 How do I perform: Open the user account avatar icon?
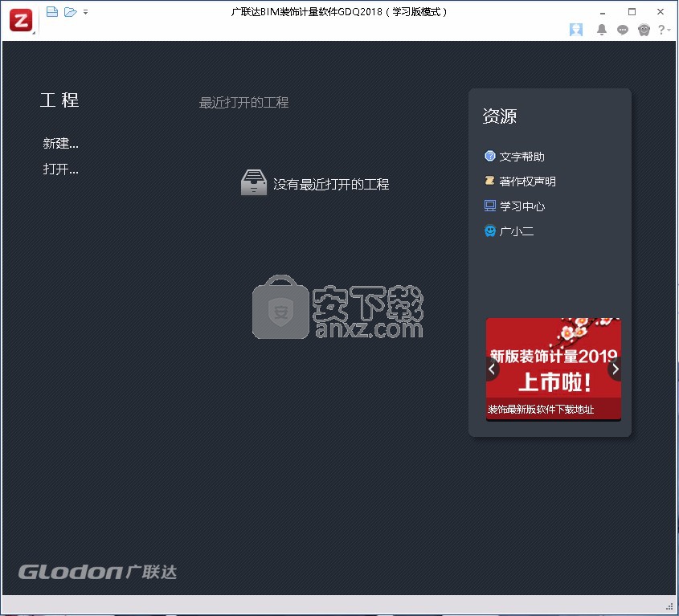click(x=576, y=30)
